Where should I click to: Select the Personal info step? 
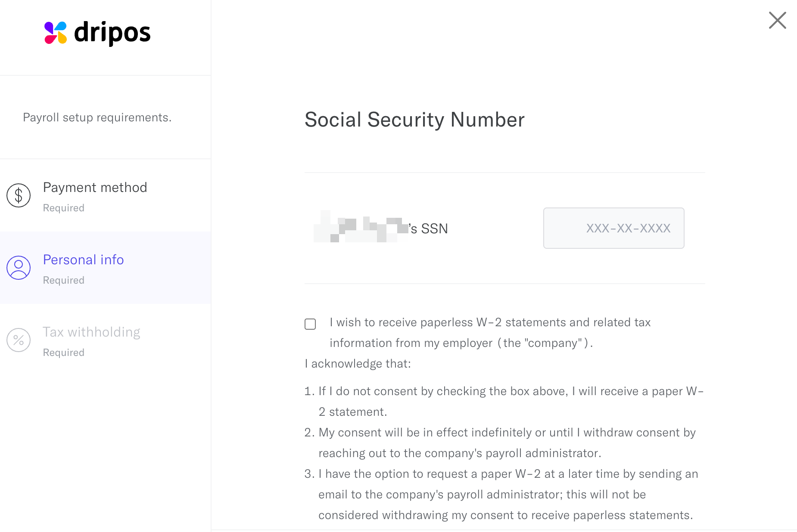pyautogui.click(x=83, y=260)
